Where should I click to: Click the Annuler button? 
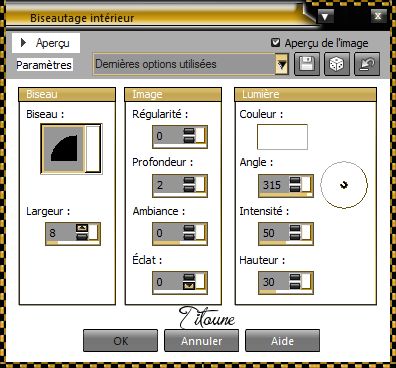(x=201, y=341)
